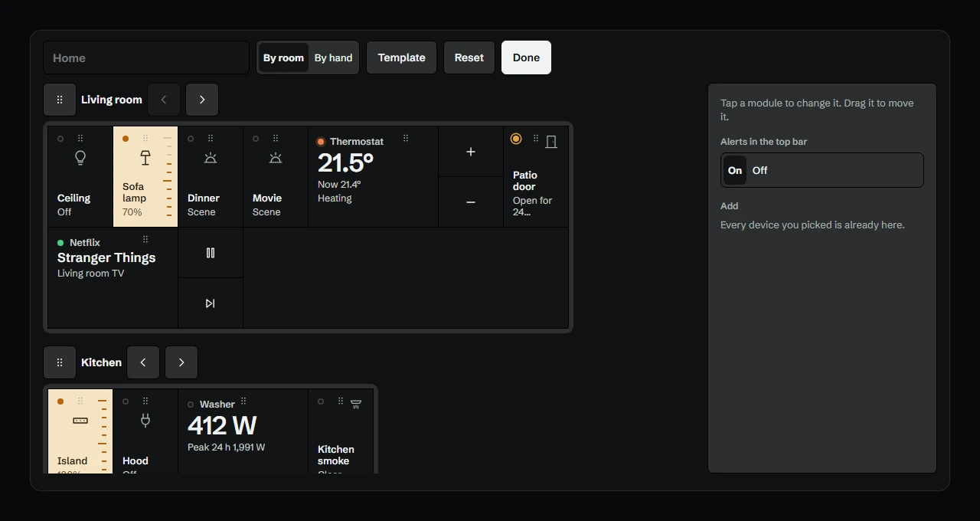The width and height of the screenshot is (980, 521).
Task: Toggle the Hood status dot
Action: pyautogui.click(x=126, y=401)
